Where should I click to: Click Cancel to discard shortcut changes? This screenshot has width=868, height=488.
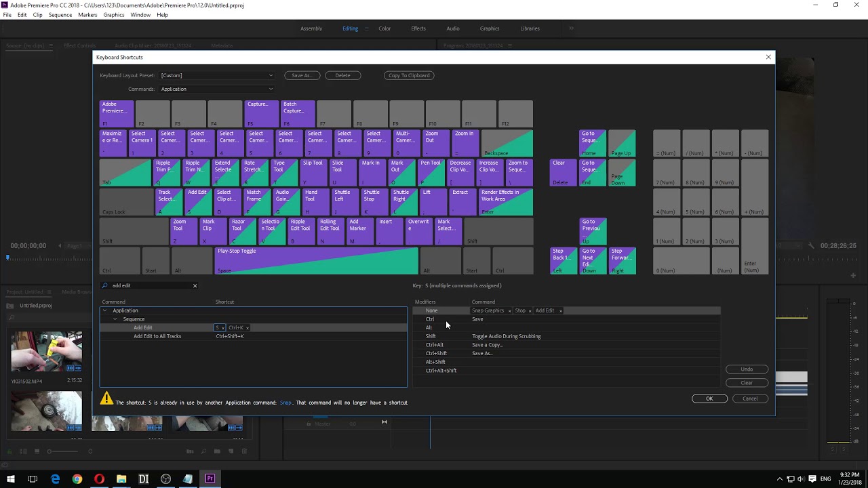click(750, 399)
